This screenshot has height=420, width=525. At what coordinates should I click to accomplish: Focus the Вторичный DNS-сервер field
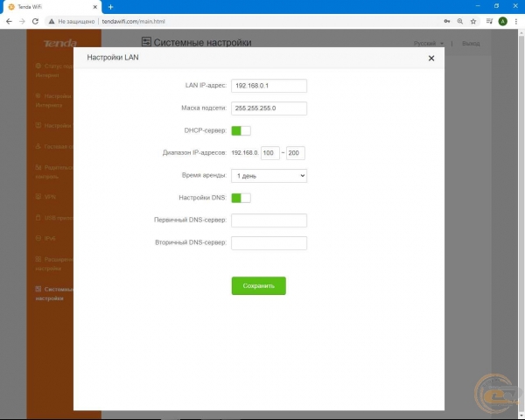269,243
